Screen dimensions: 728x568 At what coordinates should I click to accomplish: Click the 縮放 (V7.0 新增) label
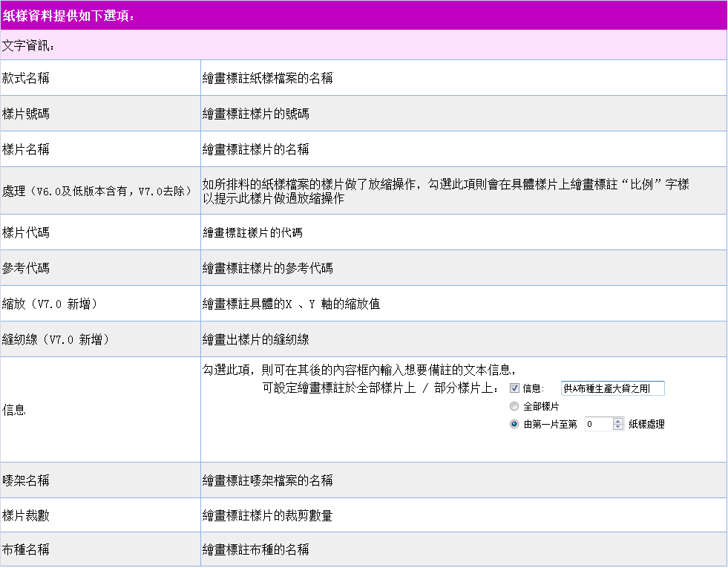tap(50, 304)
